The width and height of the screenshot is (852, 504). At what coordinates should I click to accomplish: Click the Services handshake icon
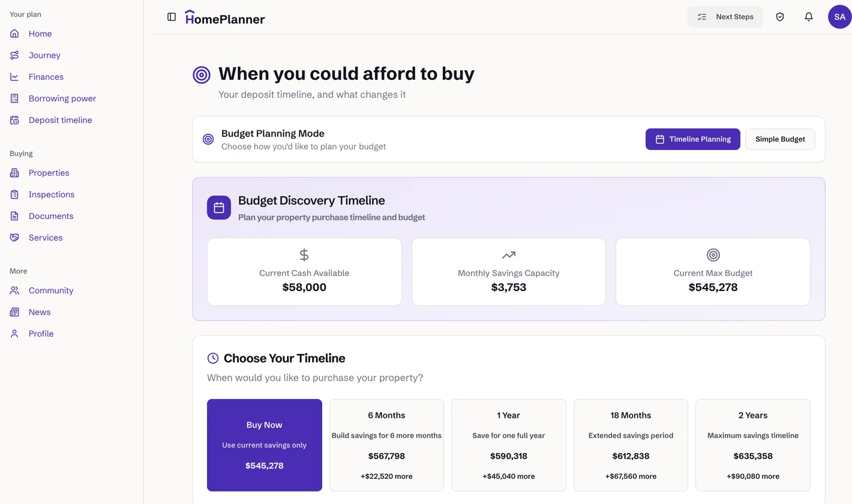point(14,238)
